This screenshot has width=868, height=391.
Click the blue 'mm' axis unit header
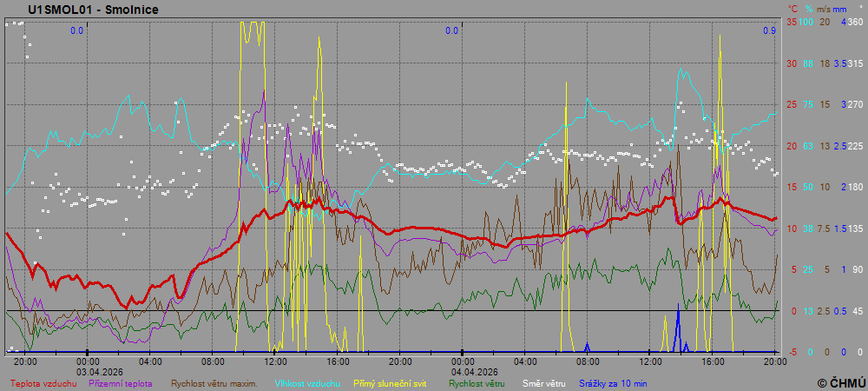(x=841, y=8)
